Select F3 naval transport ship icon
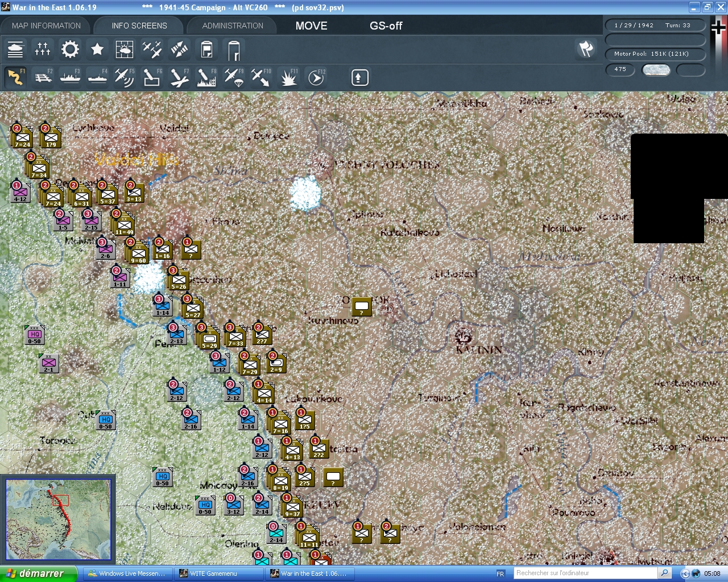 click(x=70, y=77)
